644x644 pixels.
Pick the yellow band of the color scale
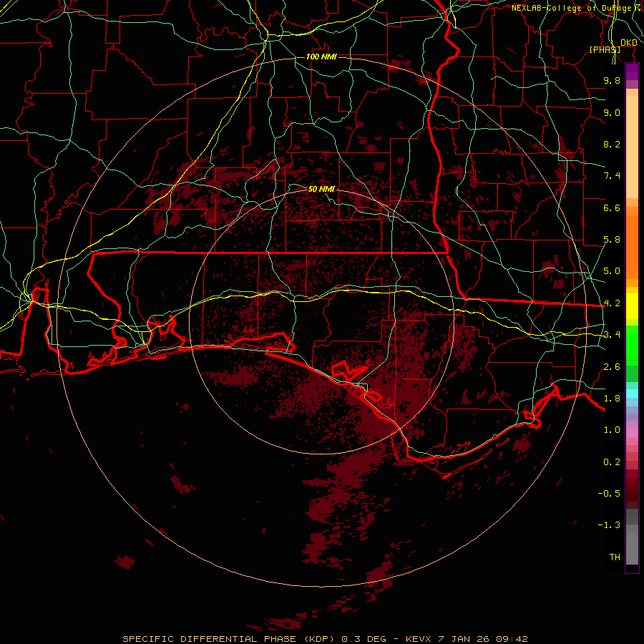pyautogui.click(x=632, y=306)
